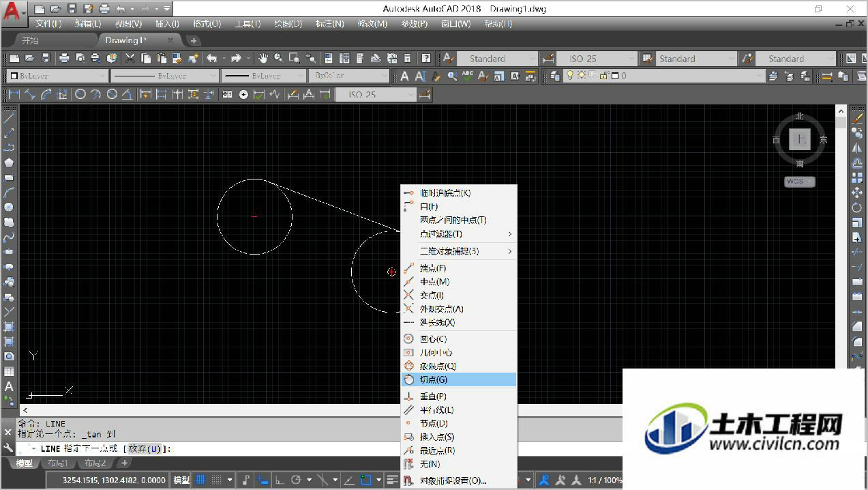Toggle ortho mode in status bar
Viewport: 868px width, 490px height.
(280, 480)
